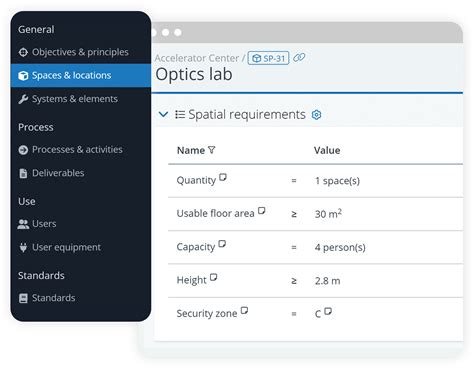The height and width of the screenshot is (368, 474).
Task: Filter the Name column
Action: pyautogui.click(x=211, y=150)
